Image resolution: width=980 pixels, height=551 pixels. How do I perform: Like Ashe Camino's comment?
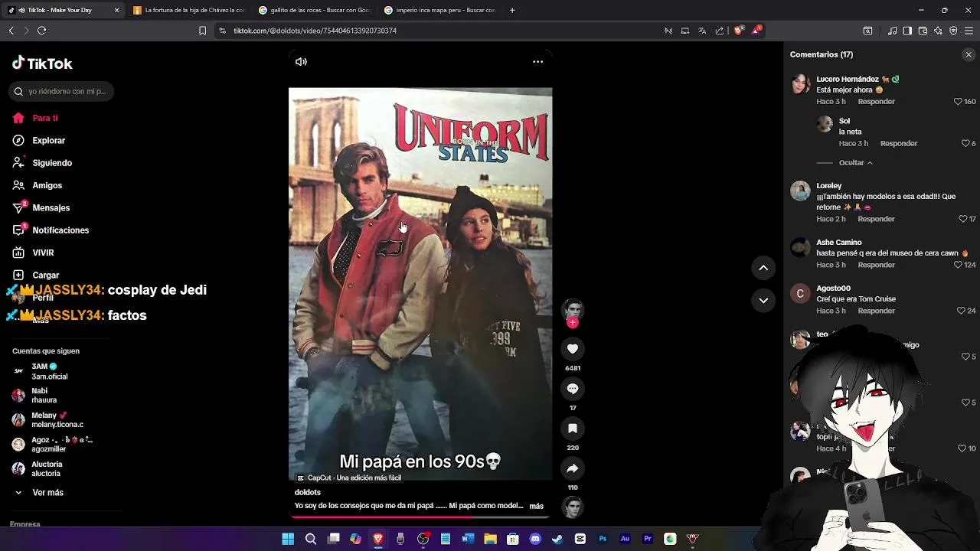pyautogui.click(x=958, y=265)
